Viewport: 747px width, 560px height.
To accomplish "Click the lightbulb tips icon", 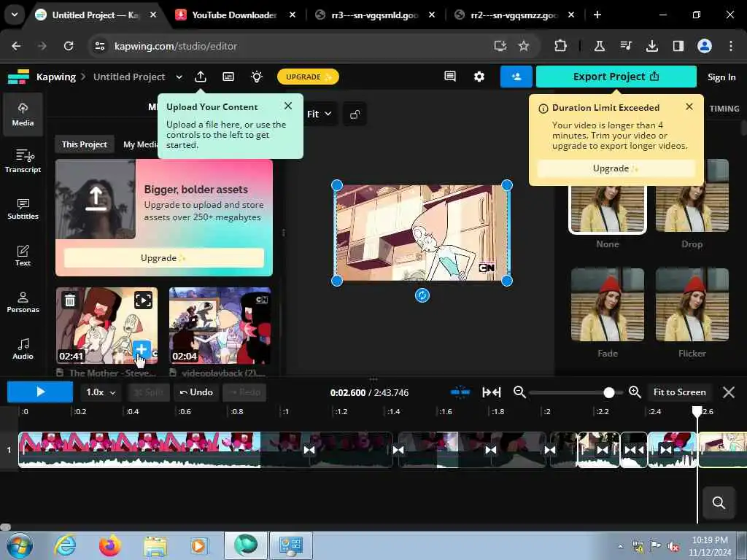I will (x=256, y=77).
